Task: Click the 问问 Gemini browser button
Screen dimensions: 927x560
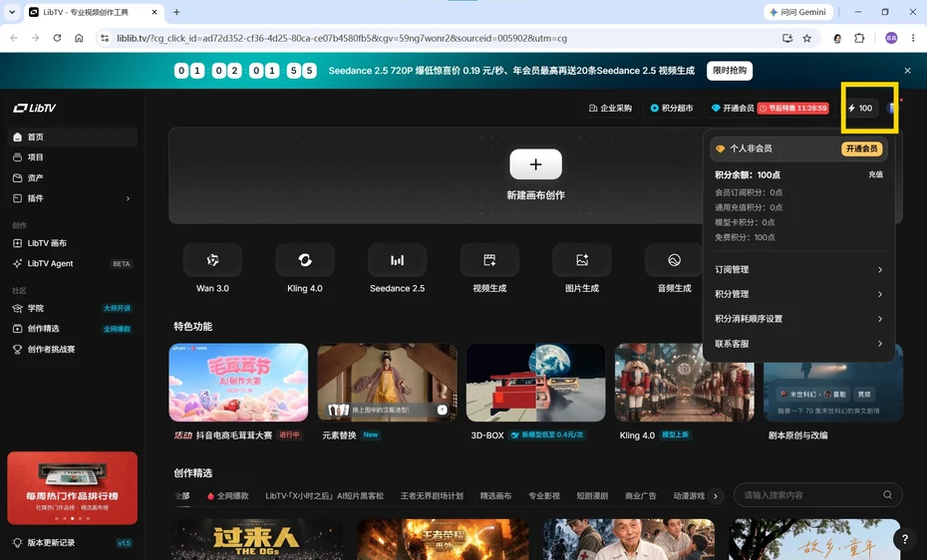Action: click(798, 12)
